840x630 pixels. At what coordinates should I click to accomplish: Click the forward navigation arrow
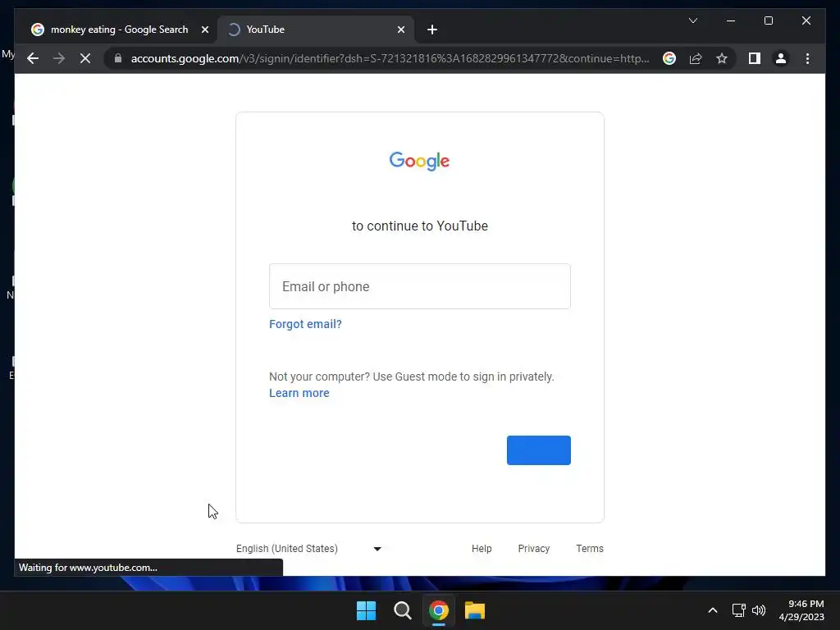pyautogui.click(x=59, y=58)
